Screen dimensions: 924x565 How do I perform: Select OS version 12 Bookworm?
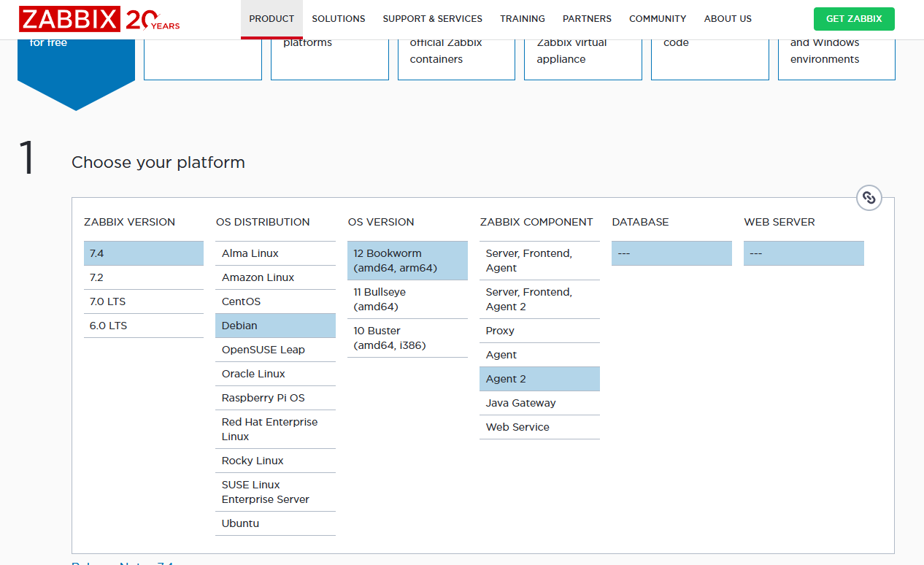408,261
